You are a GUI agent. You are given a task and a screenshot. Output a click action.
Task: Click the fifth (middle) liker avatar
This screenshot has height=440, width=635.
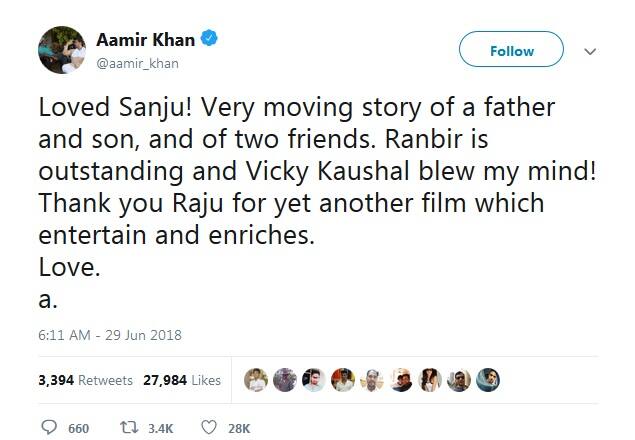tap(372, 380)
